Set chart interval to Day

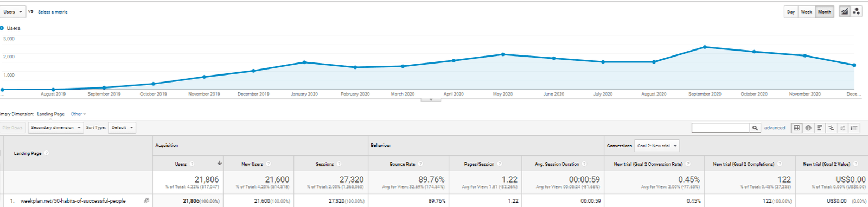791,12
